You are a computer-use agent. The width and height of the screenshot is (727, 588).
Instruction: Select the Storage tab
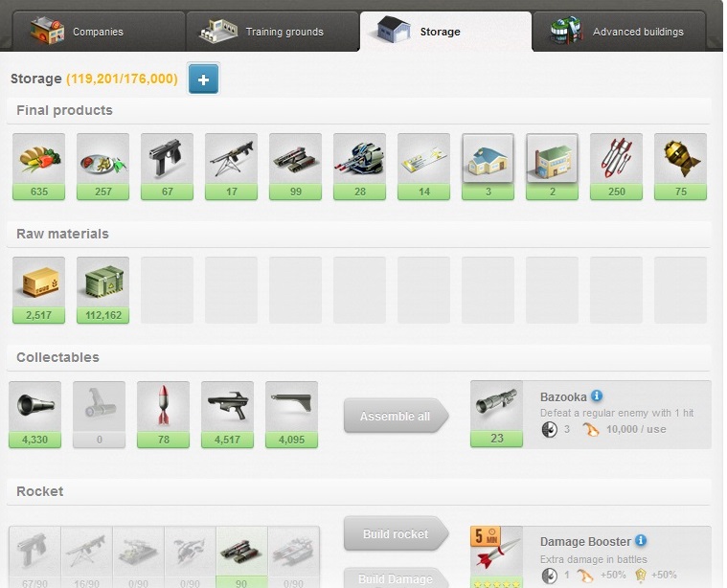click(445, 32)
